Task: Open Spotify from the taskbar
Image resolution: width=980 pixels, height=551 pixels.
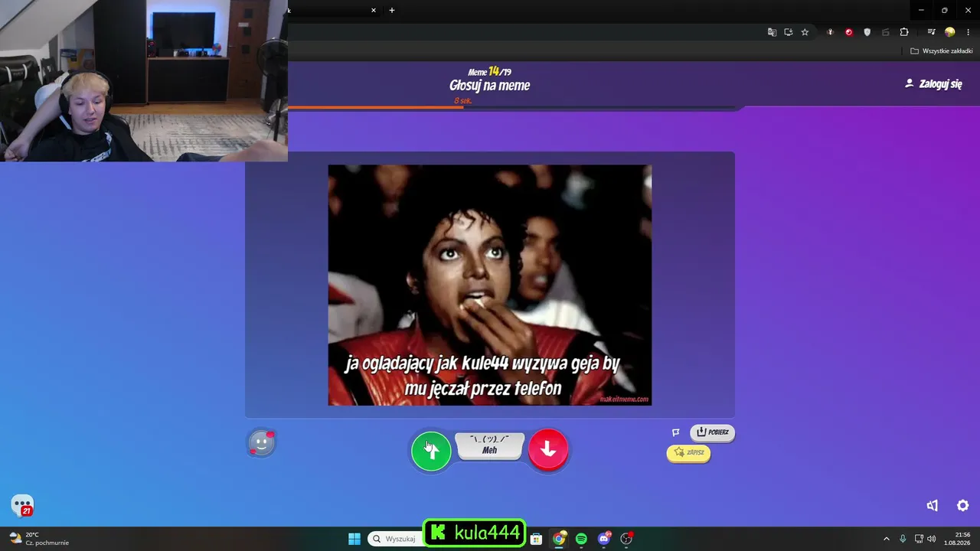Action: click(581, 539)
